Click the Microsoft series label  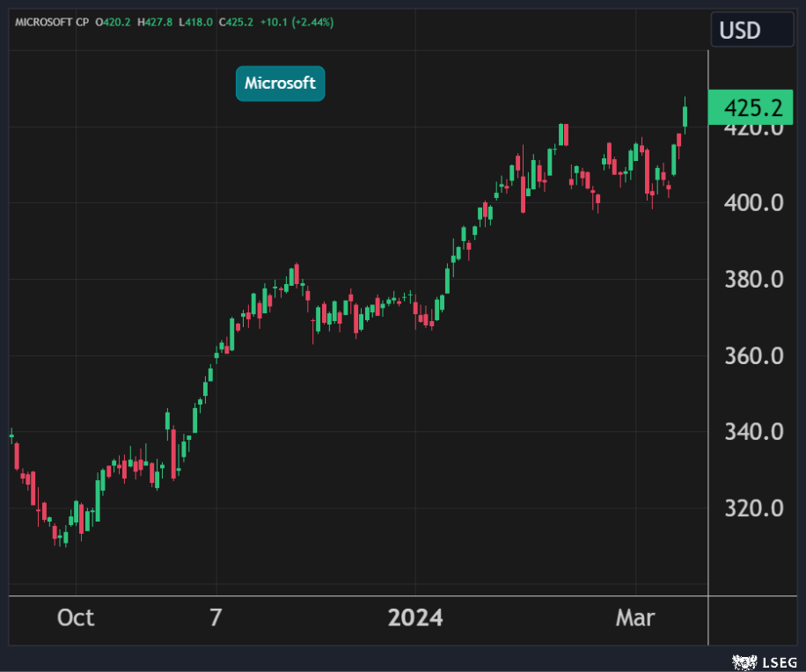(x=280, y=84)
